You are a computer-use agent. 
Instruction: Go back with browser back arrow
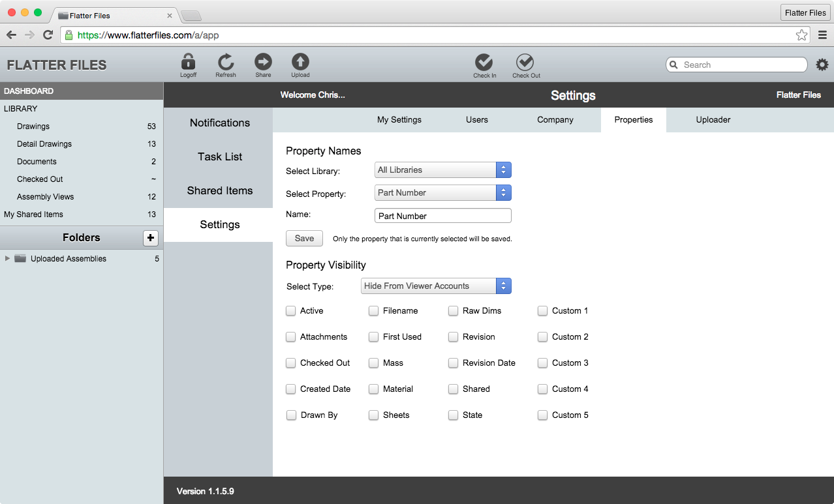tap(11, 35)
